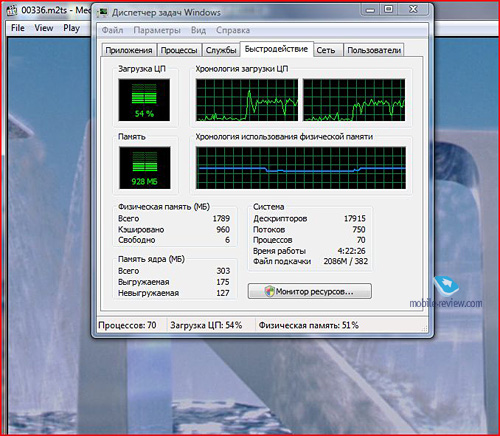Click the Task Manager resize grip corner

(424, 329)
